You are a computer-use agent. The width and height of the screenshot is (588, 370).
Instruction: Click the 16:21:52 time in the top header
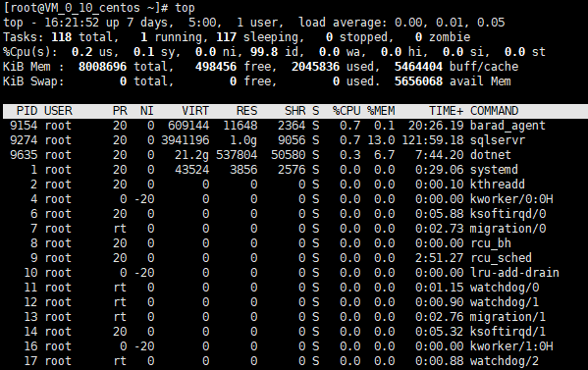pos(72,23)
